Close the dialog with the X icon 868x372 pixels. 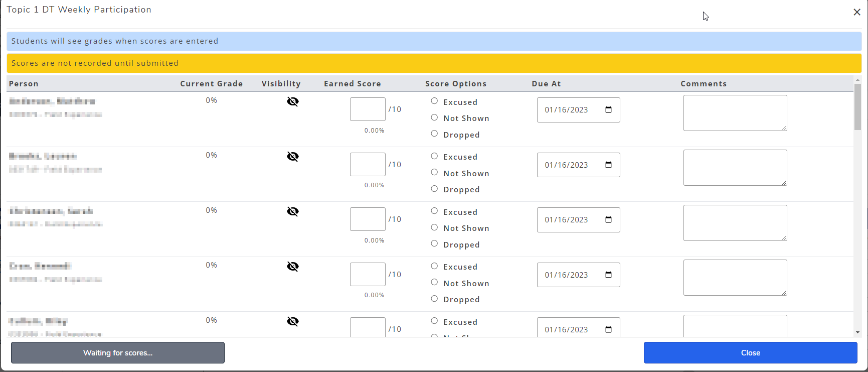857,12
